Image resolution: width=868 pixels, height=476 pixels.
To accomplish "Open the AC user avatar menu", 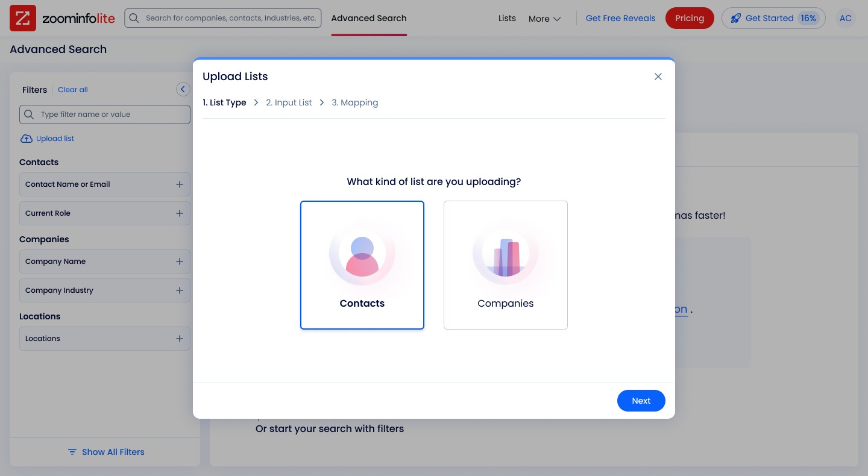I will tap(846, 18).
